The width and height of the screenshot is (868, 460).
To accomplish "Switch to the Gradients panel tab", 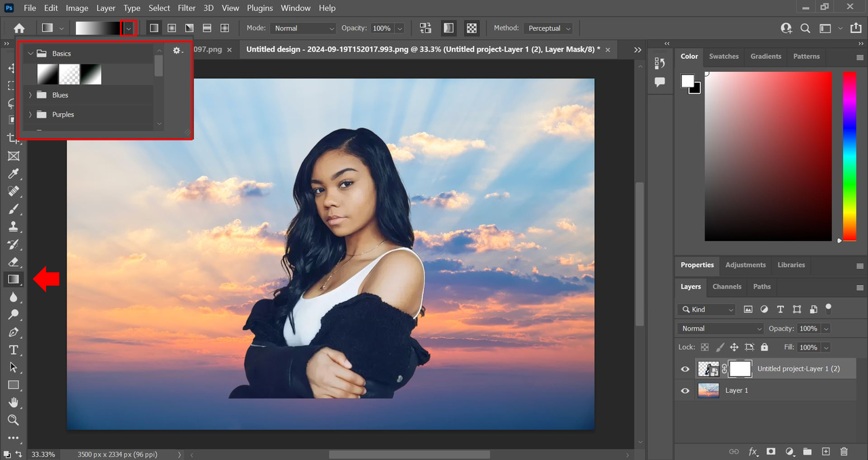I will click(766, 56).
